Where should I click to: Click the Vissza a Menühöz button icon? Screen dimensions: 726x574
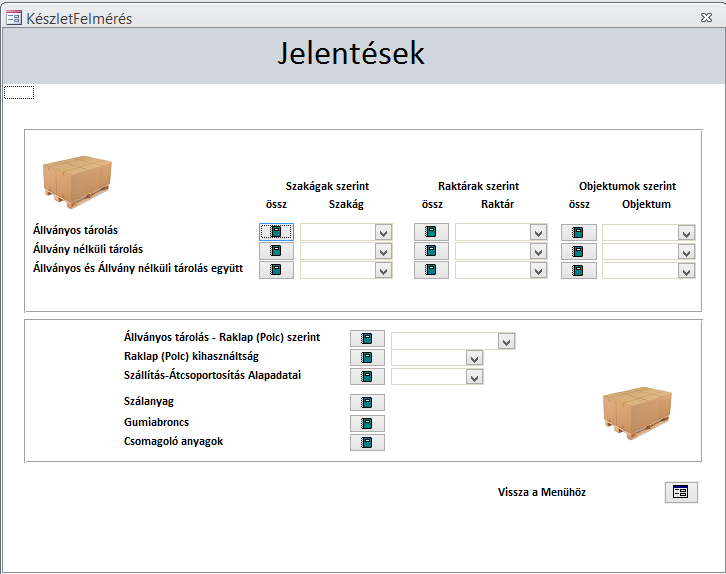(680, 492)
